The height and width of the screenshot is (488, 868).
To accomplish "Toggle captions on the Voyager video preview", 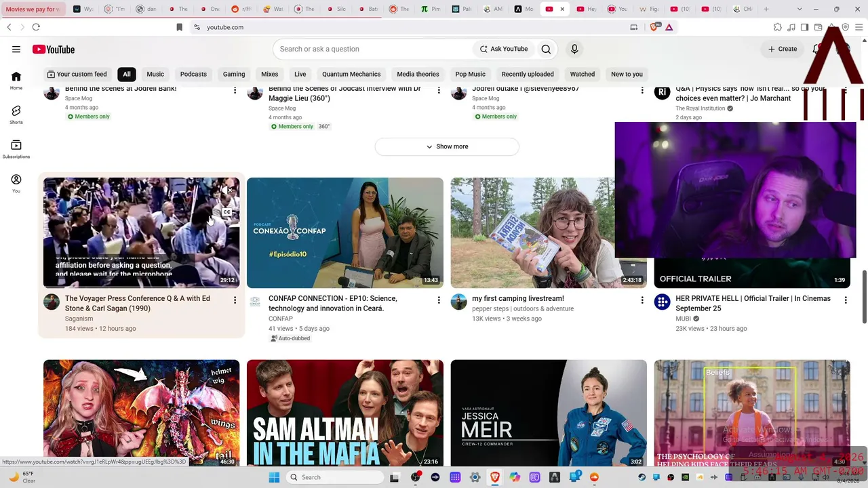I will (x=226, y=212).
